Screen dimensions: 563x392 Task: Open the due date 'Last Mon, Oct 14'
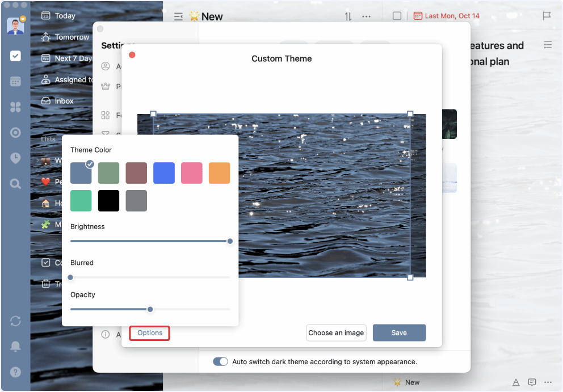[447, 16]
